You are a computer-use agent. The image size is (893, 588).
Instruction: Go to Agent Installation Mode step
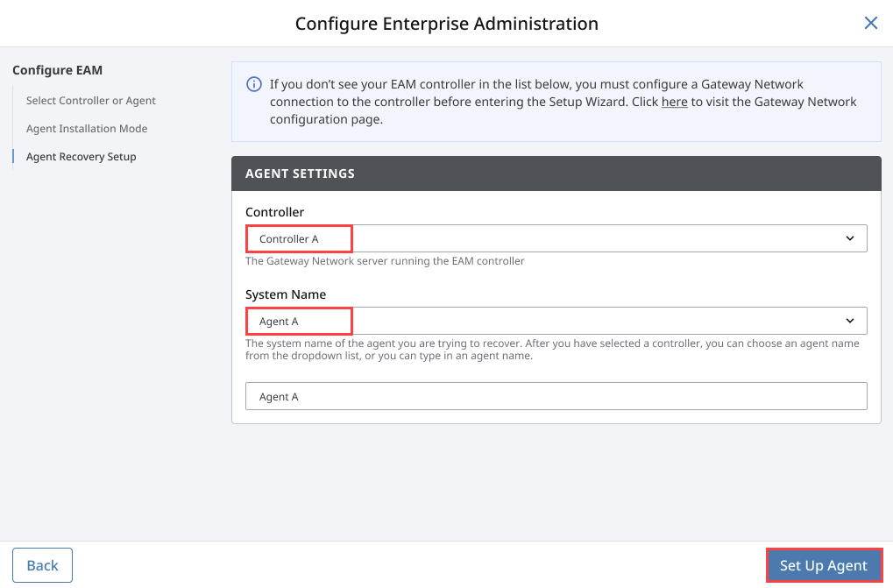click(x=87, y=129)
